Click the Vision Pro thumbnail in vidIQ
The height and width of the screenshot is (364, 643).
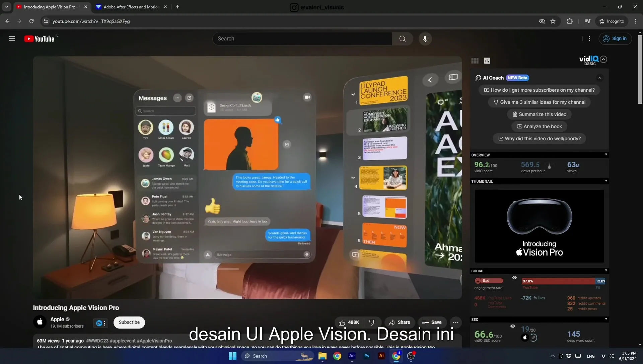(539, 226)
